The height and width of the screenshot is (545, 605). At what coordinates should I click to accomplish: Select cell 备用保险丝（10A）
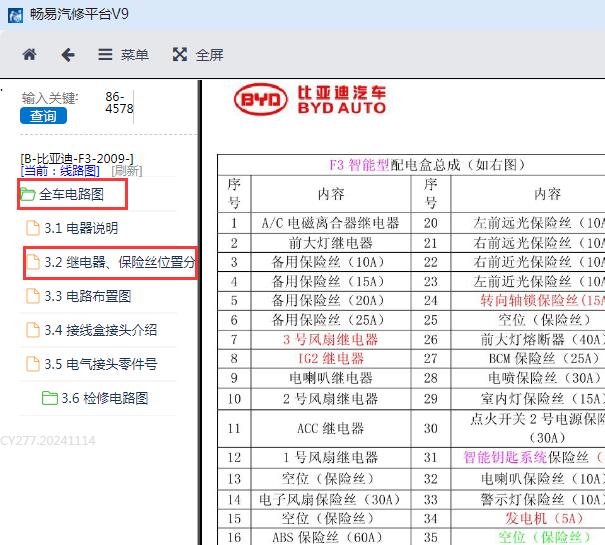[x=331, y=262]
